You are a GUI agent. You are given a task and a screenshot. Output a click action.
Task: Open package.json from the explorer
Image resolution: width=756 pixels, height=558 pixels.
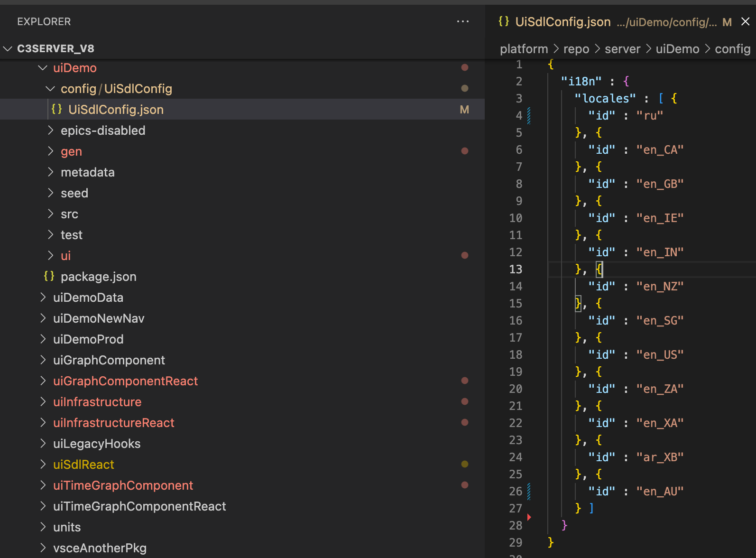click(98, 277)
